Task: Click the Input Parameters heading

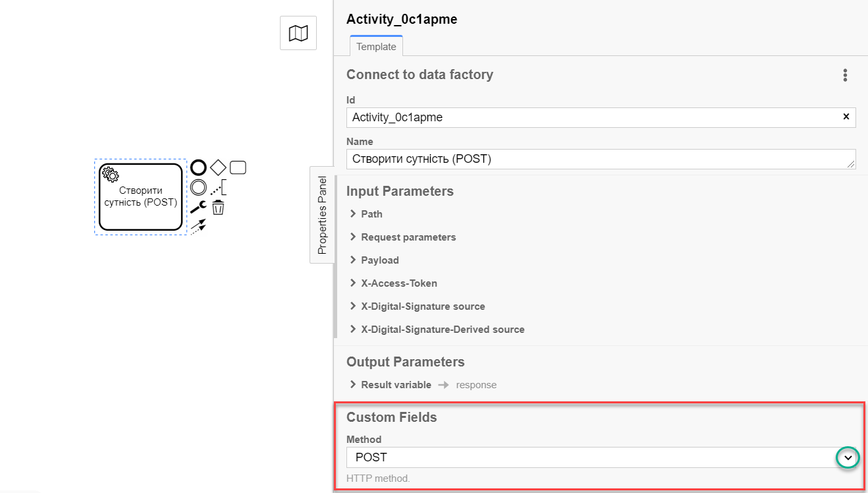Action: (400, 191)
